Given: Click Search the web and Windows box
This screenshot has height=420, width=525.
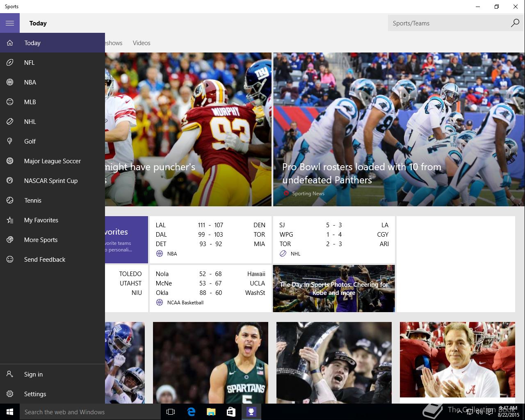Looking at the screenshot, I should 90,412.
